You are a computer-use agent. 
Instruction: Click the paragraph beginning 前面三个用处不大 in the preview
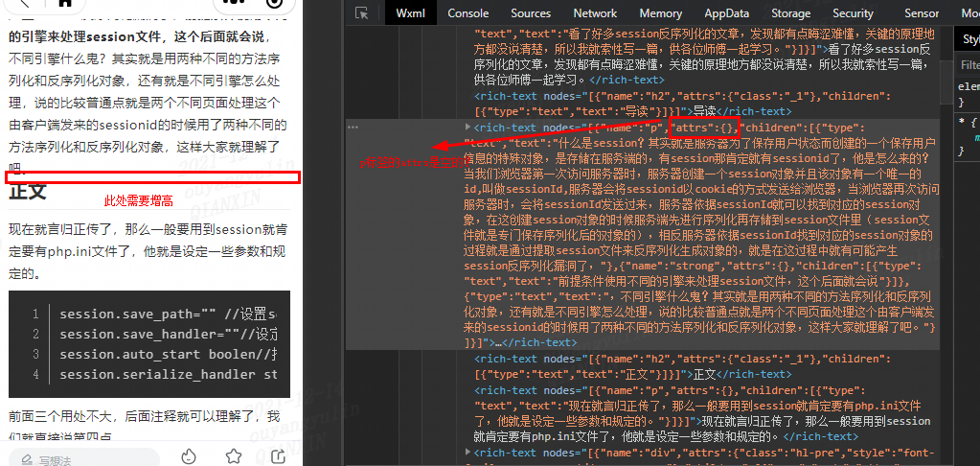tap(145, 426)
